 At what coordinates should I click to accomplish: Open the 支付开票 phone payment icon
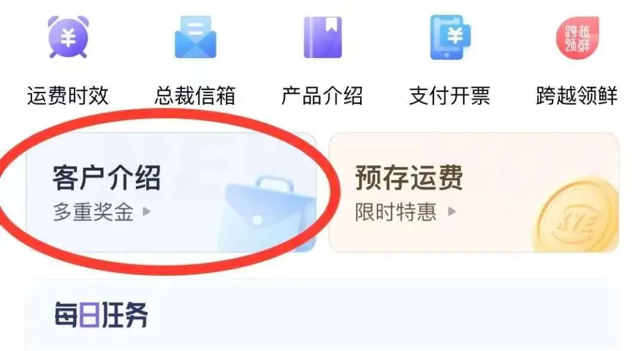(450, 37)
